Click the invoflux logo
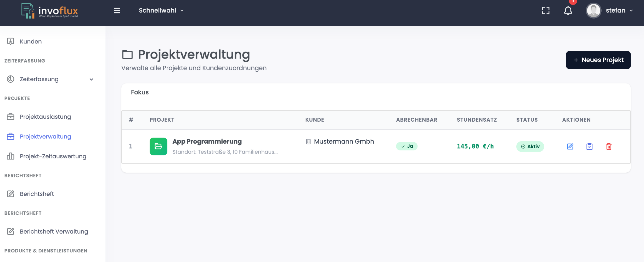Image resolution: width=644 pixels, height=262 pixels. click(50, 11)
